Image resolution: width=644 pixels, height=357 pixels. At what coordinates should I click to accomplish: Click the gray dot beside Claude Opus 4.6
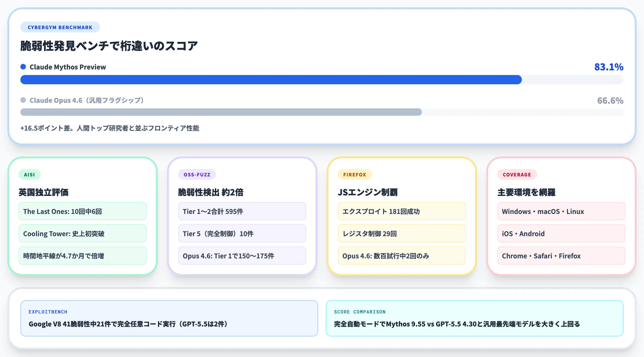pos(23,100)
